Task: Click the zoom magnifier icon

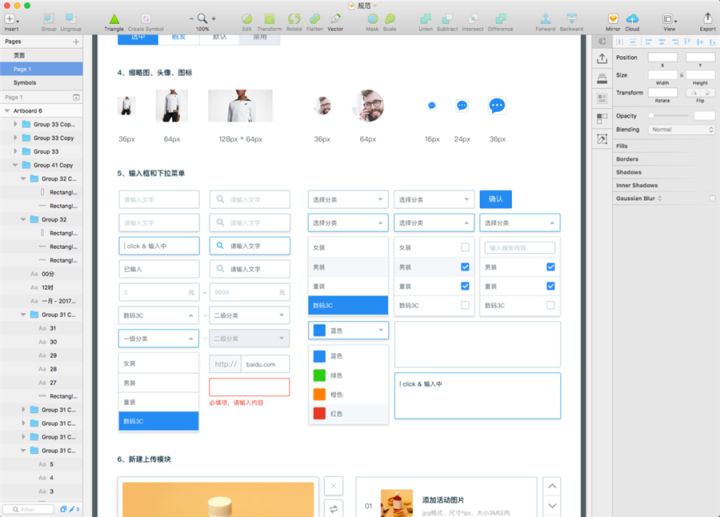Action: (x=202, y=18)
